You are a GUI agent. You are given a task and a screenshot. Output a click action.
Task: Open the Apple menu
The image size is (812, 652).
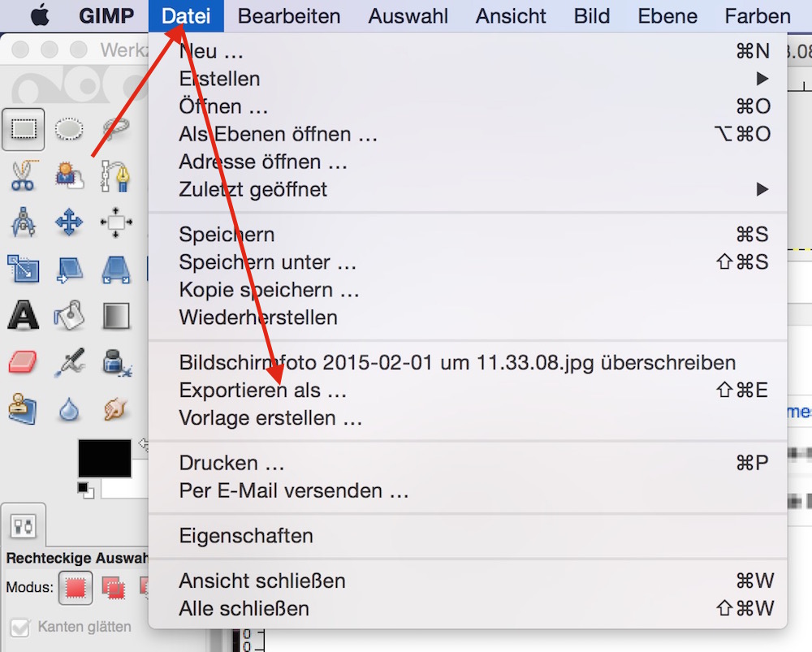(x=40, y=15)
